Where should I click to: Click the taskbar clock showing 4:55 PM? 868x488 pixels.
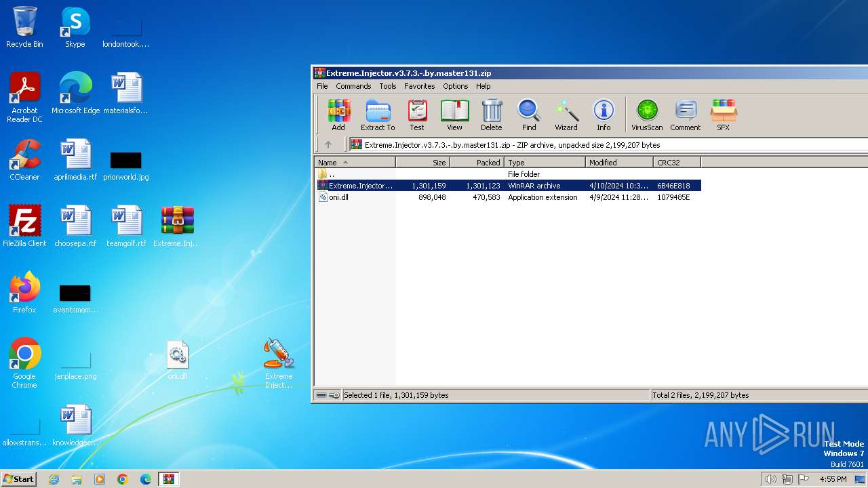pos(833,479)
